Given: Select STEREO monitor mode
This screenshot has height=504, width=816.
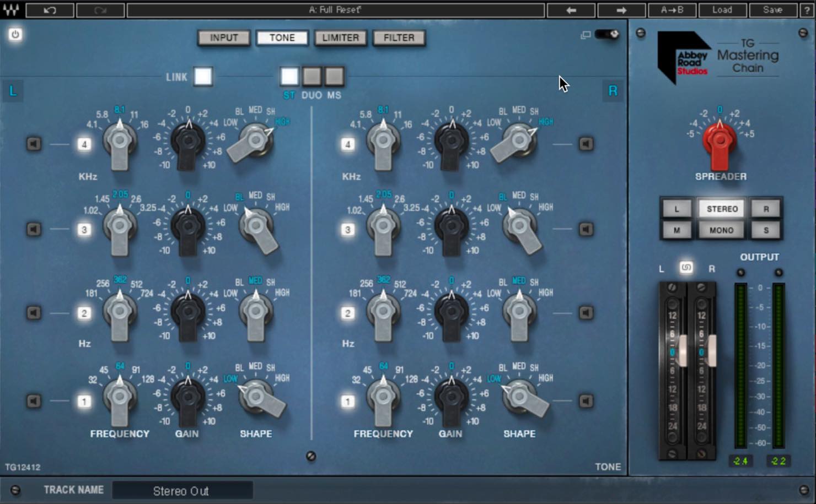Looking at the screenshot, I should click(x=722, y=209).
